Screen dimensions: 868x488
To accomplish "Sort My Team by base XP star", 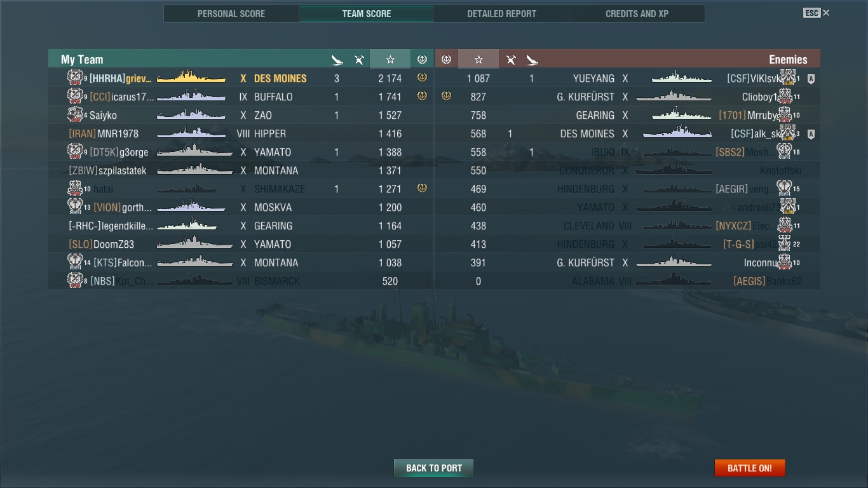I will [x=390, y=59].
